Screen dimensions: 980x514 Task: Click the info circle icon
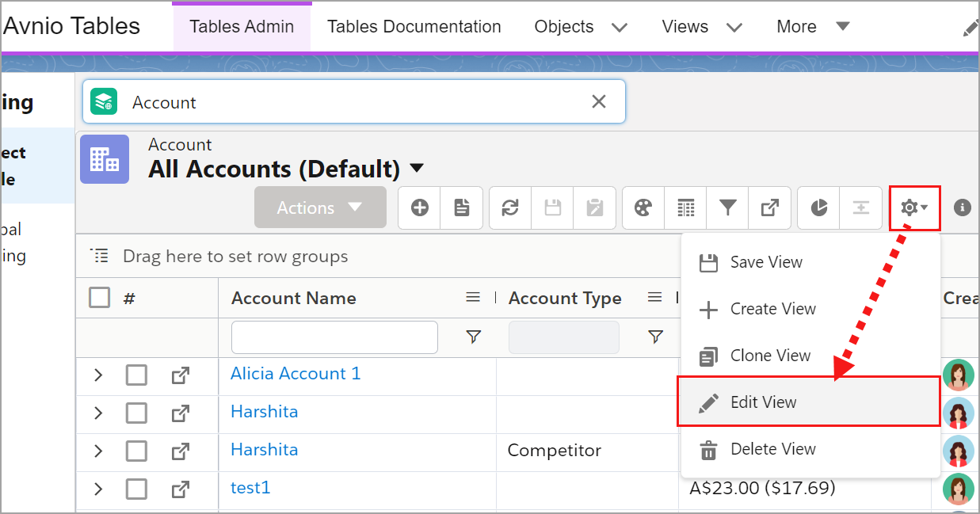tap(963, 208)
